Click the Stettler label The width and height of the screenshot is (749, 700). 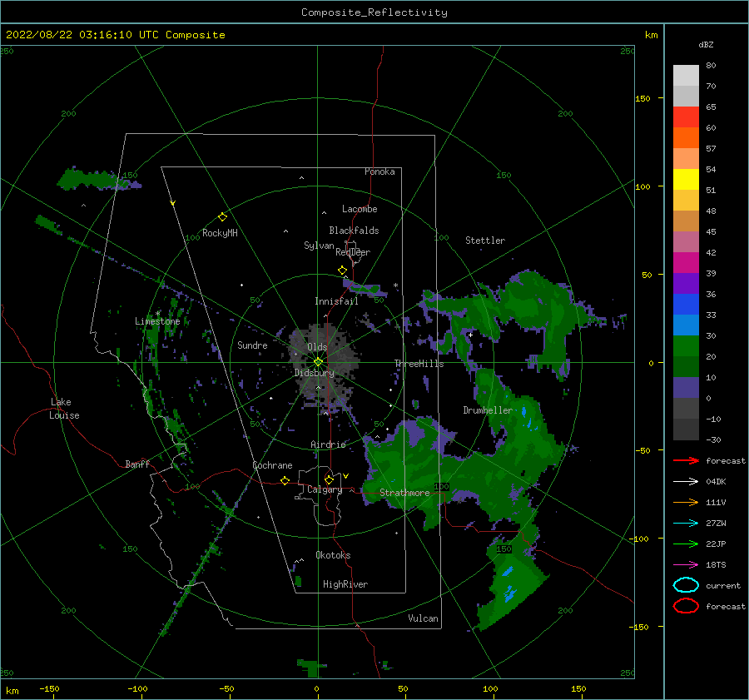click(485, 241)
